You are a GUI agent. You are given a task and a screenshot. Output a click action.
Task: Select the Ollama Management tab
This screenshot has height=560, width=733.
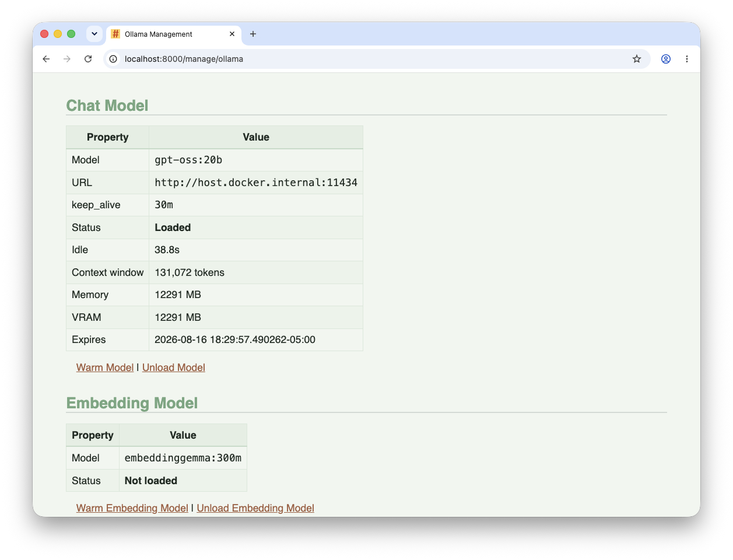tap(173, 34)
